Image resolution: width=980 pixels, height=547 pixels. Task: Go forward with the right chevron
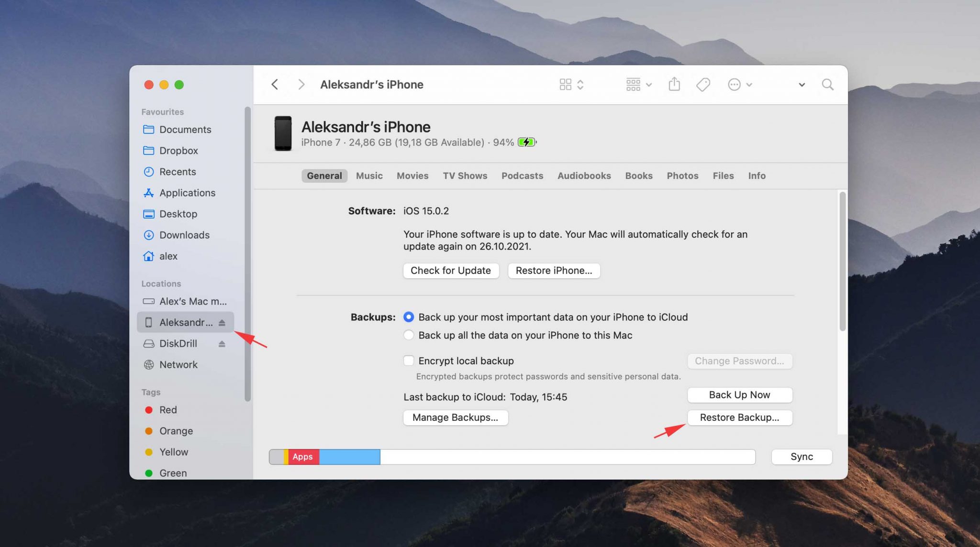(x=301, y=85)
